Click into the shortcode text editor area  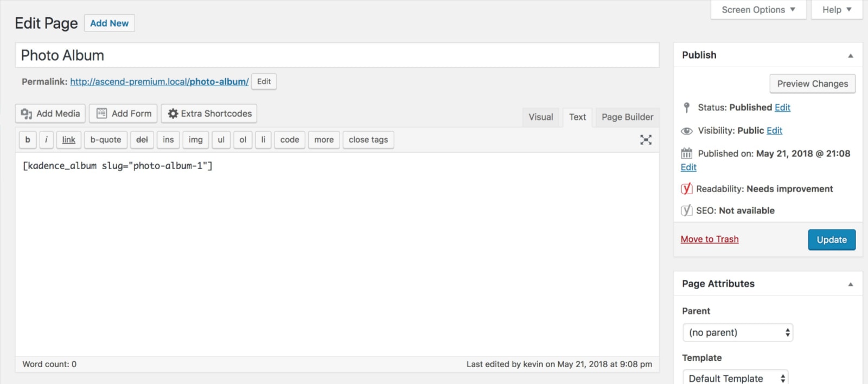point(337,254)
